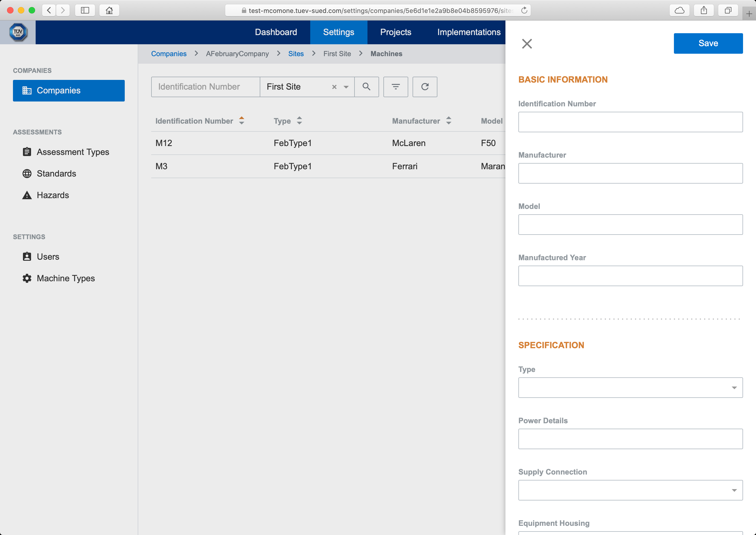Open Assessment Types page
This screenshot has width=756, height=535.
[x=73, y=152]
